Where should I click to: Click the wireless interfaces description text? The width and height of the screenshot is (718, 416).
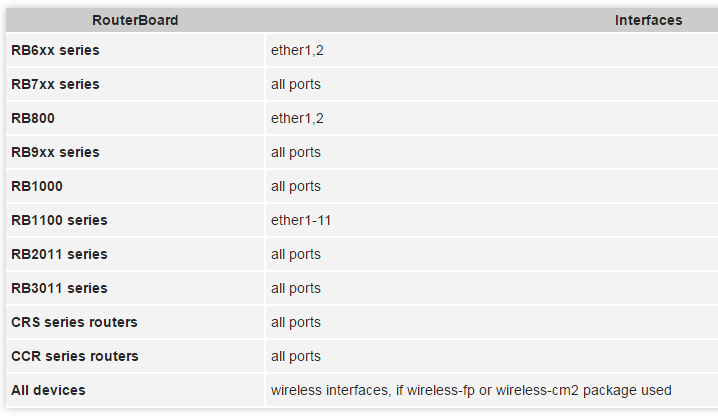point(471,390)
